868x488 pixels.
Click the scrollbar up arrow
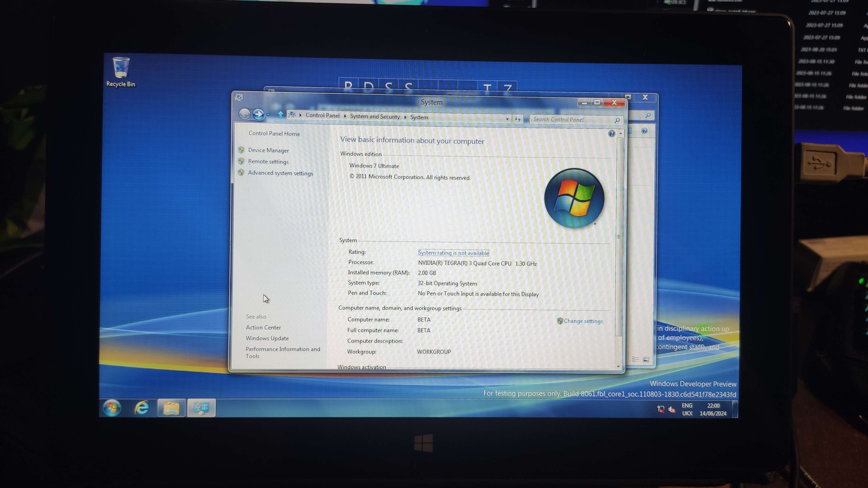(620, 134)
